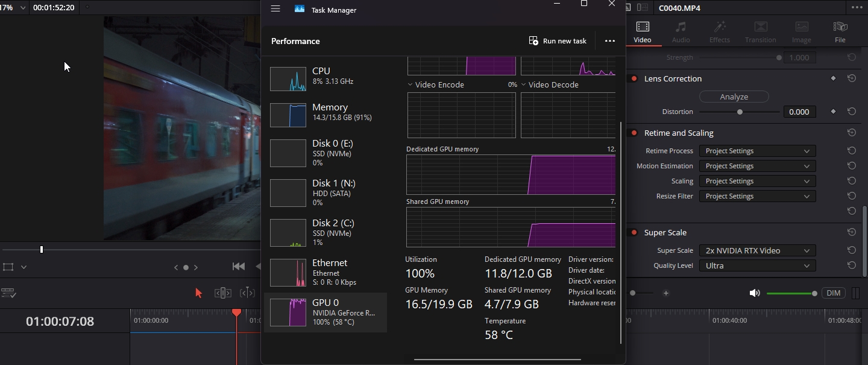Reset the Distortion value with its reset icon
This screenshot has width=868, height=365.
[x=852, y=112]
